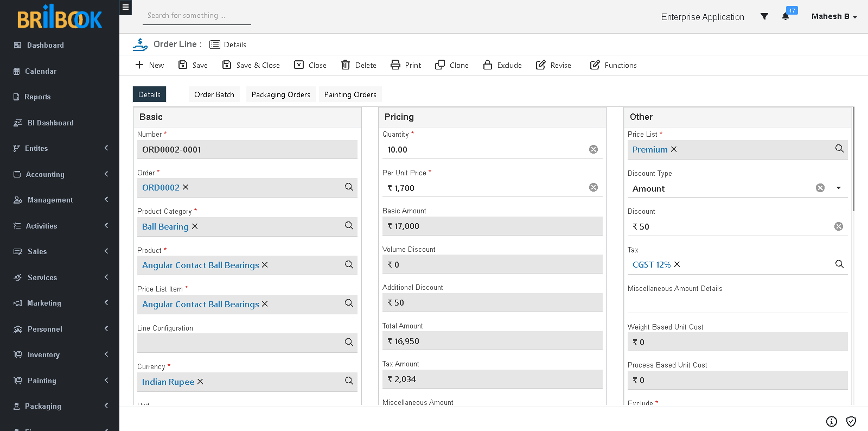Open Indian Rupee currency link
The height and width of the screenshot is (431, 868).
point(168,382)
